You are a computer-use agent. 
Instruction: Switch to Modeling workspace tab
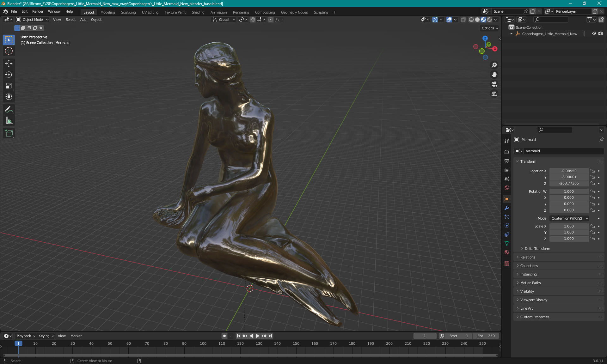107,12
